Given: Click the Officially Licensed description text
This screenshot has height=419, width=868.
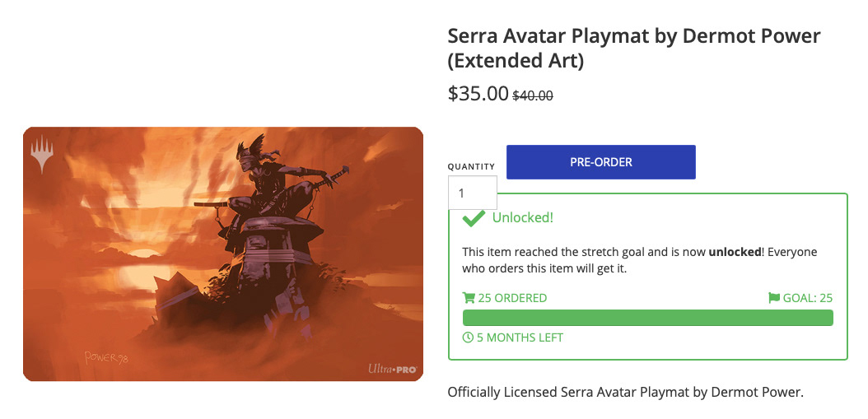Looking at the screenshot, I should (x=625, y=393).
